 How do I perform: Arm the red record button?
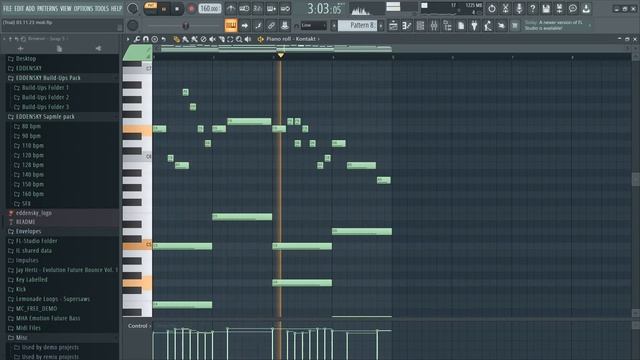191,9
